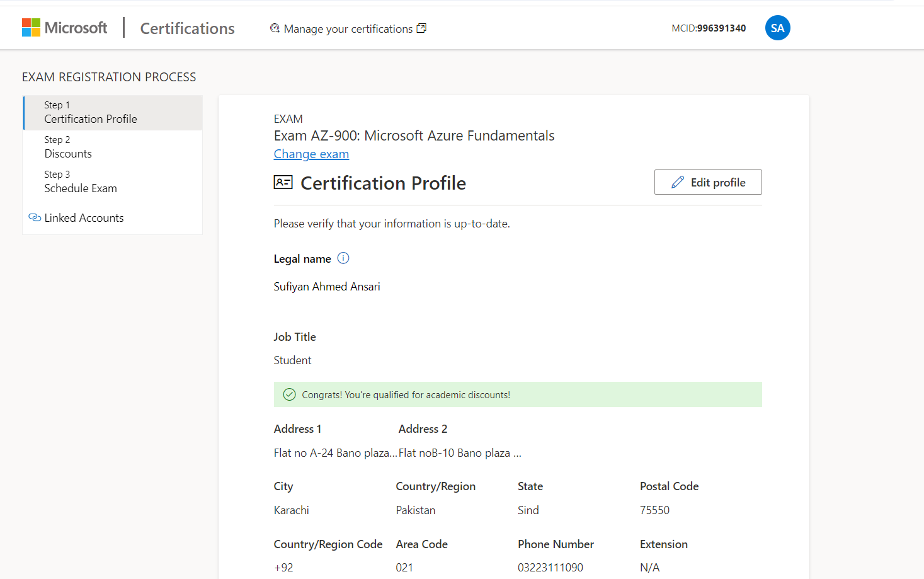Click the Edit profile button

708,181
